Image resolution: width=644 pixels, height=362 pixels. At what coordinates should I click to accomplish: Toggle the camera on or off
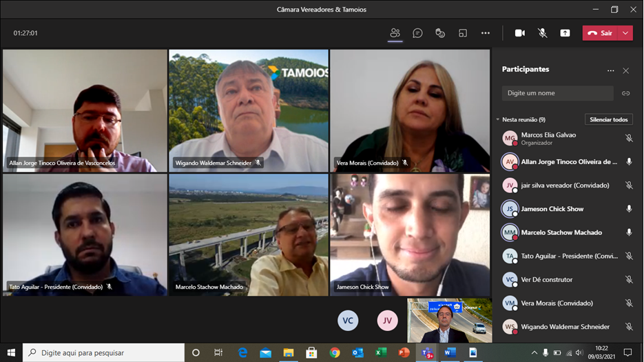tap(520, 33)
